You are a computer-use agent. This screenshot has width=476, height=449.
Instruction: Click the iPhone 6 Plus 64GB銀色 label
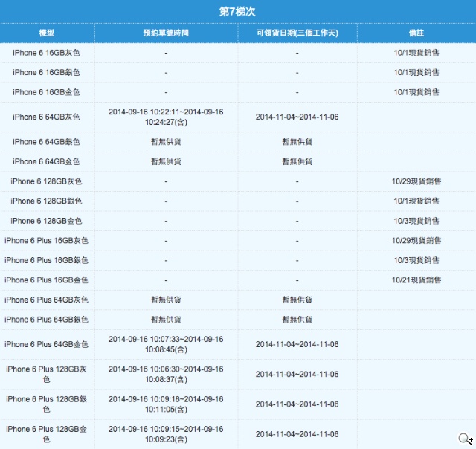pyautogui.click(x=46, y=320)
